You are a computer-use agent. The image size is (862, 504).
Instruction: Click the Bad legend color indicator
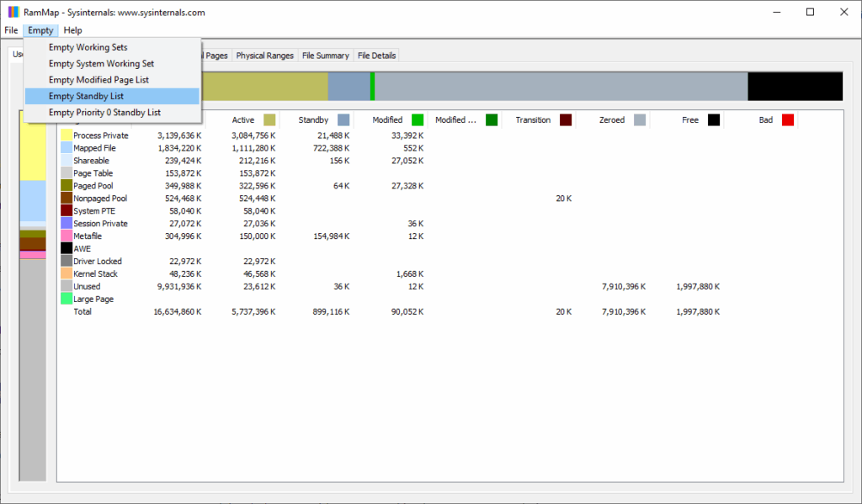[x=788, y=119]
